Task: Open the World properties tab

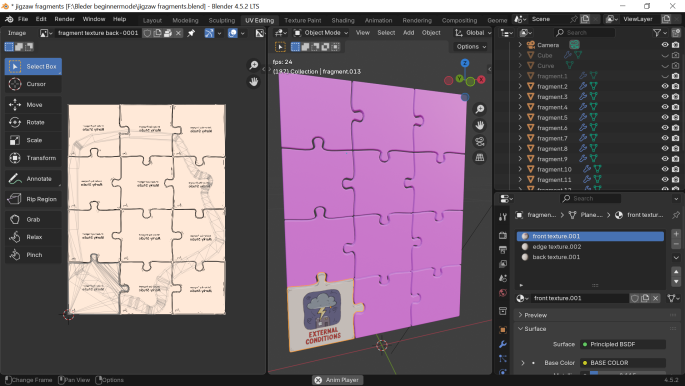Action: coord(503,293)
